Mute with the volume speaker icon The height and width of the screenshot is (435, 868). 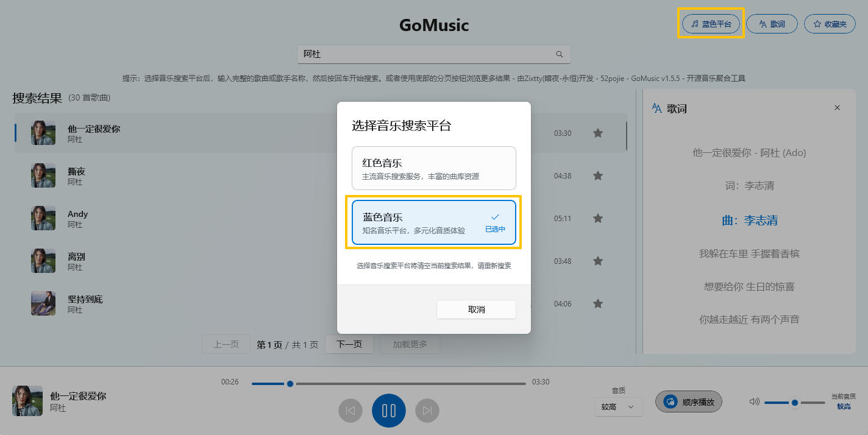[x=755, y=401]
